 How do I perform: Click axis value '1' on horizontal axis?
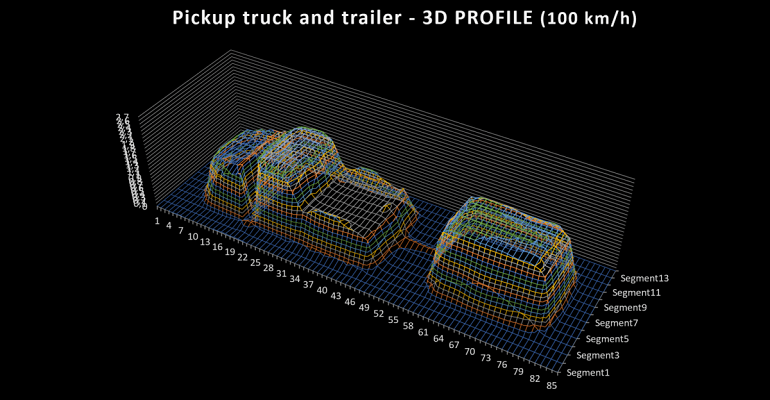coord(157,221)
